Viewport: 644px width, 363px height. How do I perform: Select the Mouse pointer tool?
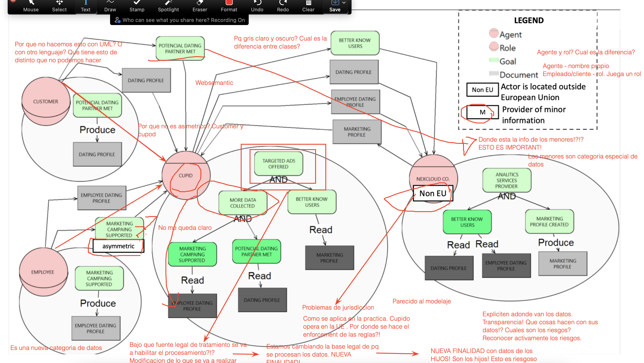tap(31, 6)
